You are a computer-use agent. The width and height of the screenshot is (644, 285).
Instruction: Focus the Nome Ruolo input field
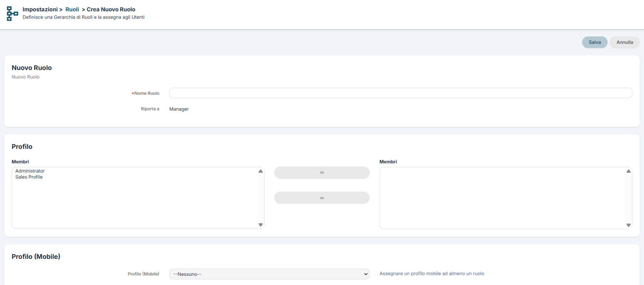[401, 93]
